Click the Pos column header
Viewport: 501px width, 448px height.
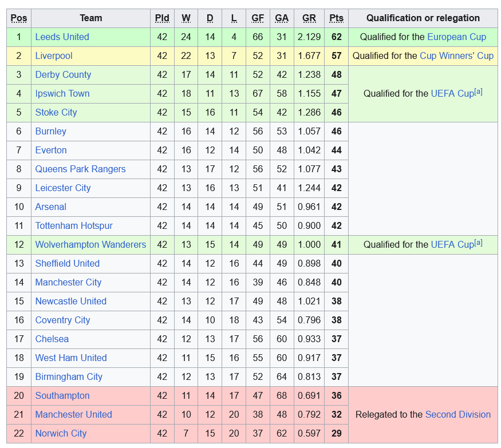click(19, 18)
